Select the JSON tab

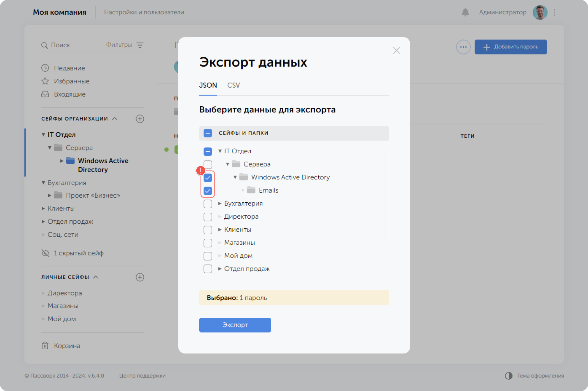point(208,85)
